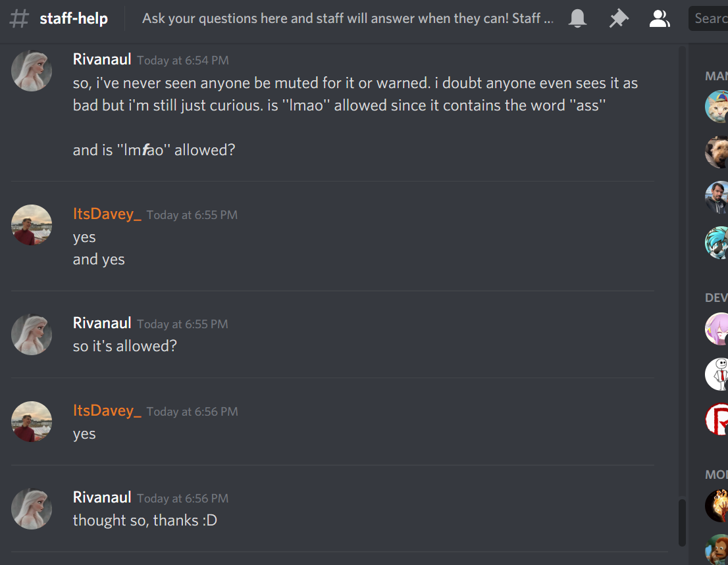Select the teal furry member avatar
728x565 pixels.
click(716, 243)
